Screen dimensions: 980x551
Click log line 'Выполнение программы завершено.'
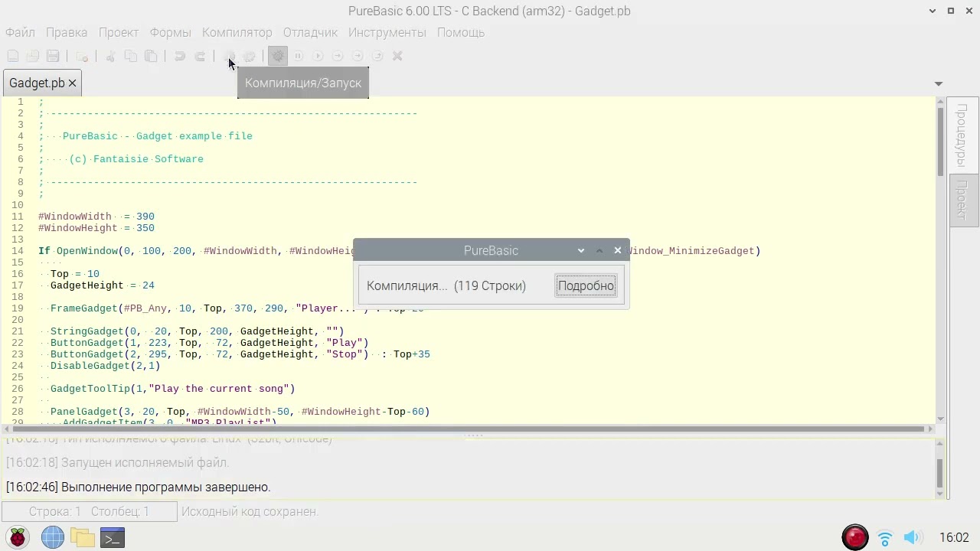(139, 487)
